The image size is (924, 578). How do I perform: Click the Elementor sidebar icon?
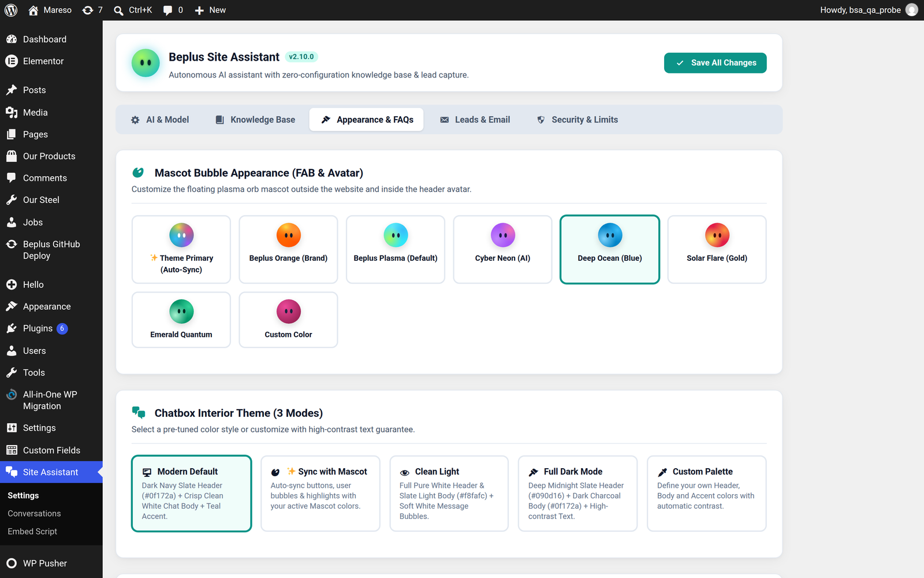(x=12, y=61)
